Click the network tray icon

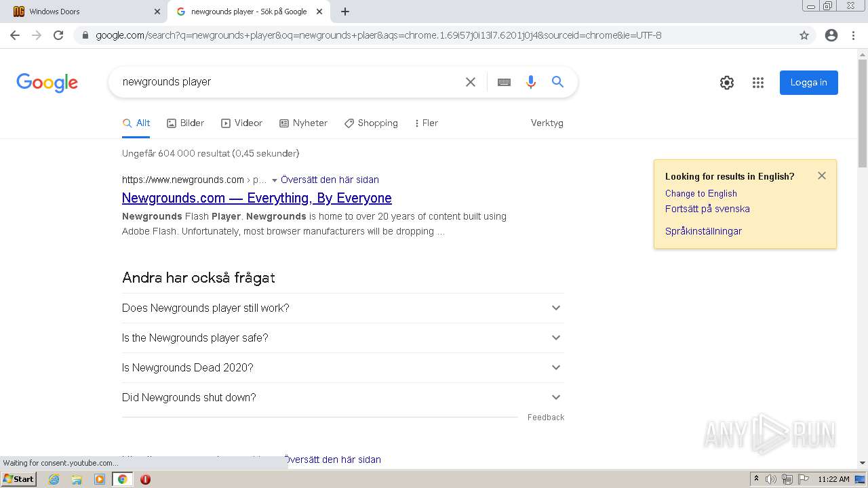pos(787,479)
